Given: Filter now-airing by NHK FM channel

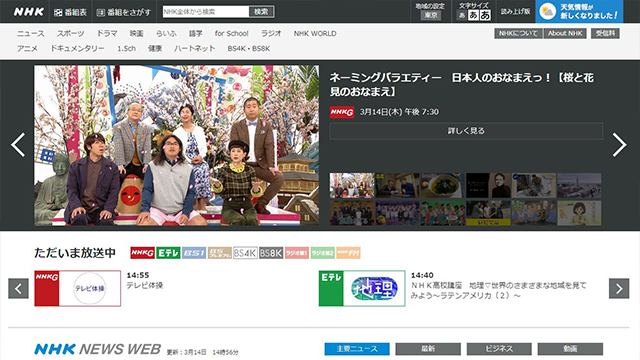Looking at the screenshot, I should (x=348, y=253).
